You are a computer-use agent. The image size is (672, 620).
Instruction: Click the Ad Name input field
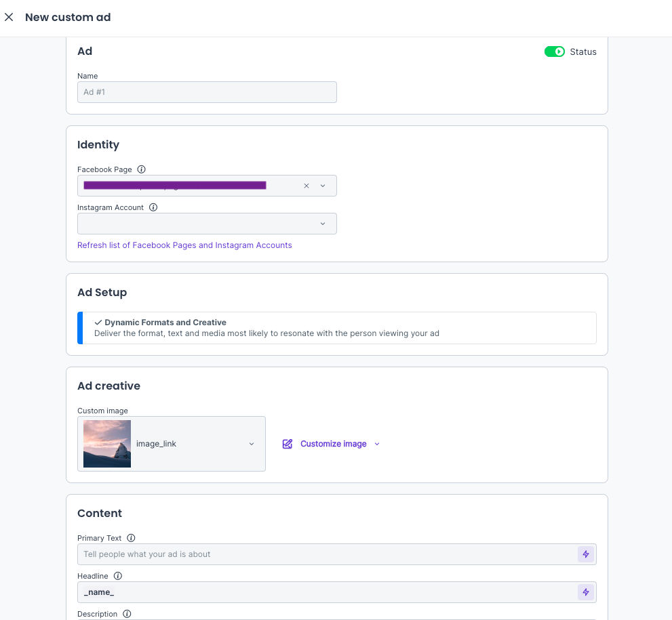coord(207,92)
